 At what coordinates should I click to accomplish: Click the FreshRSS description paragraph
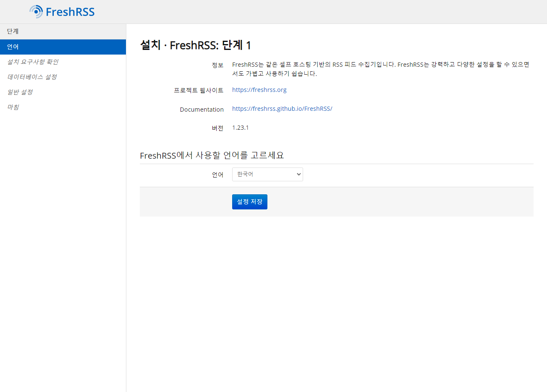click(x=381, y=69)
